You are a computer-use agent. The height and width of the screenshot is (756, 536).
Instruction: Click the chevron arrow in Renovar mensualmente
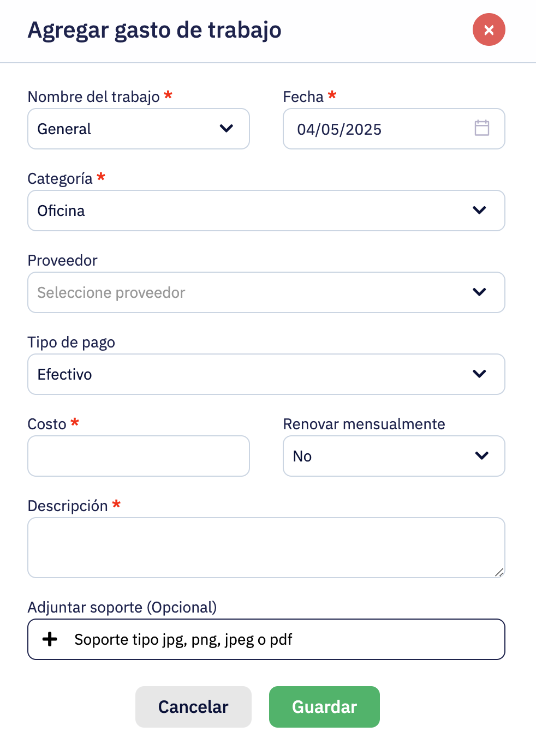[481, 455]
